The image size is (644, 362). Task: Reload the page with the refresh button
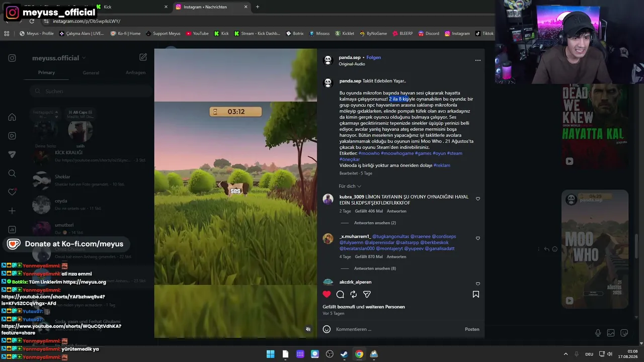pos(32,21)
